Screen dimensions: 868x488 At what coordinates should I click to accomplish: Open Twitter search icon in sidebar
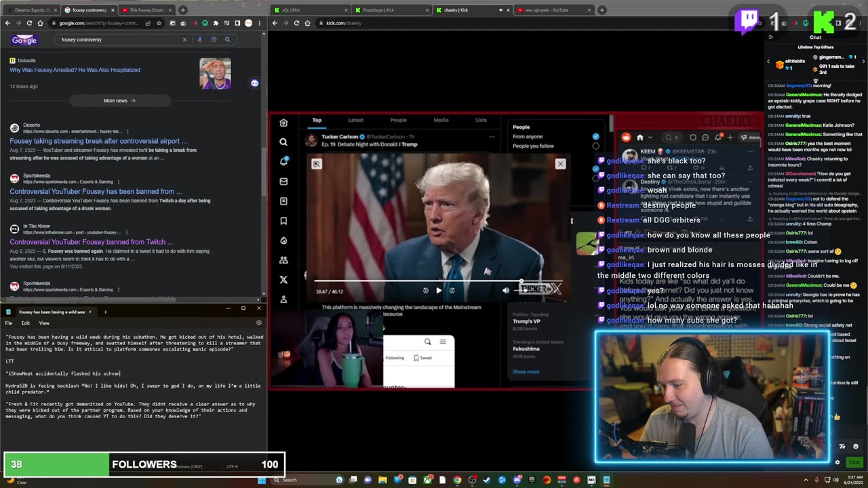click(283, 142)
